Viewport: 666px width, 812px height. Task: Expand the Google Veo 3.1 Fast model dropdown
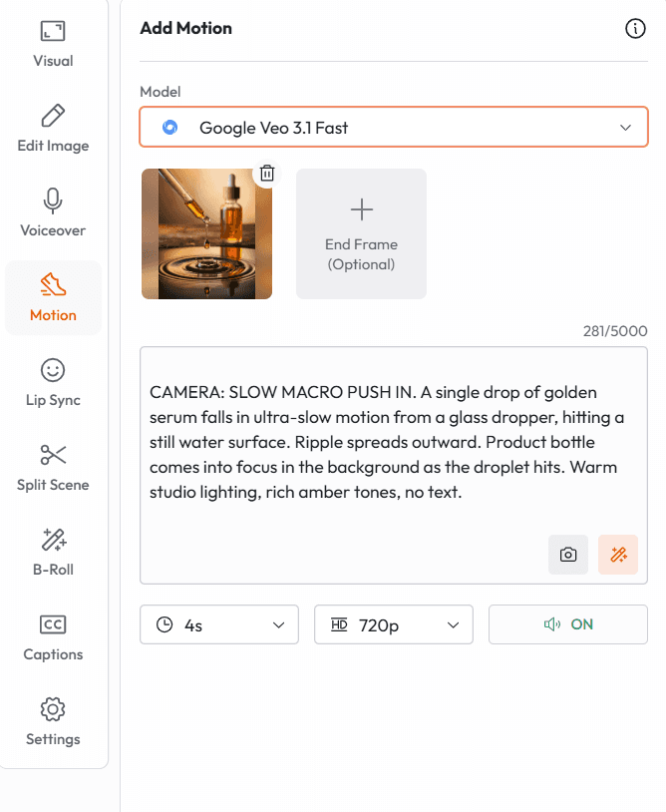pyautogui.click(x=394, y=127)
